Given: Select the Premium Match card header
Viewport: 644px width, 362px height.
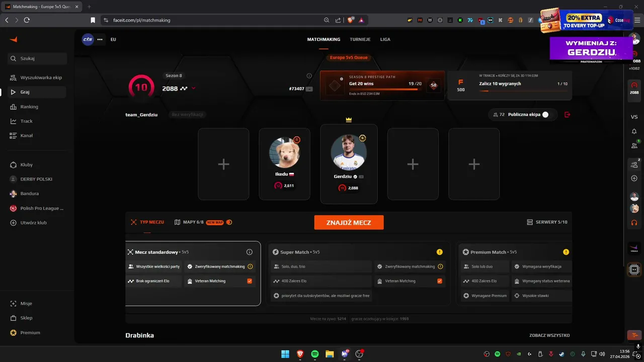Looking at the screenshot, I should pyautogui.click(x=490, y=252).
